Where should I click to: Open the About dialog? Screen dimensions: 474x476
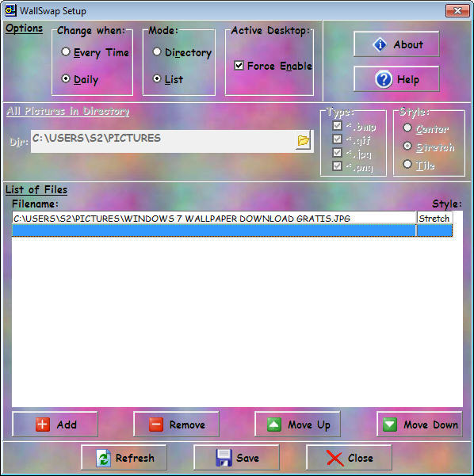[396, 44]
